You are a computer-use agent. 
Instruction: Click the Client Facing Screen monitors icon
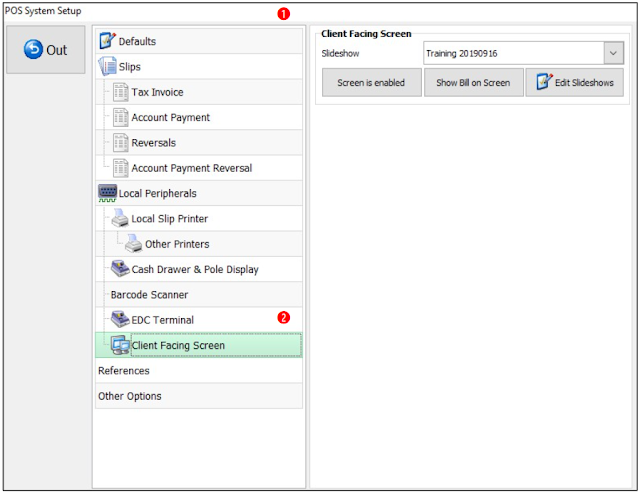[x=120, y=345]
